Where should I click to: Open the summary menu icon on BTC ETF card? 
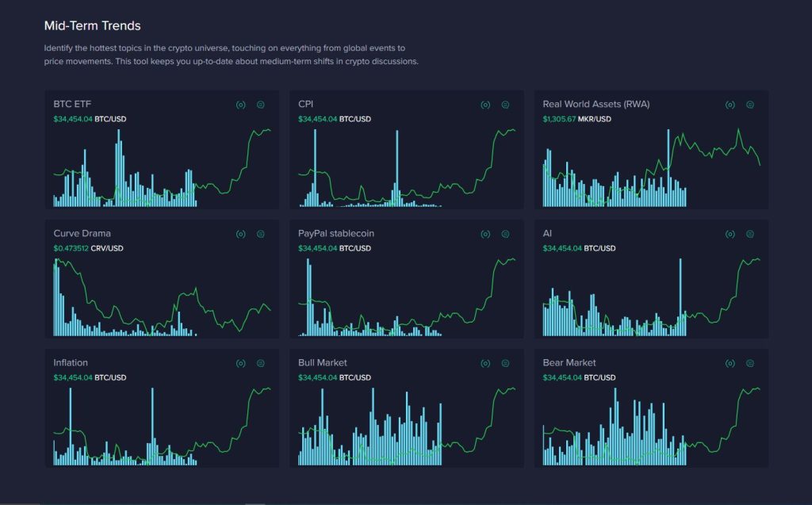click(259, 104)
